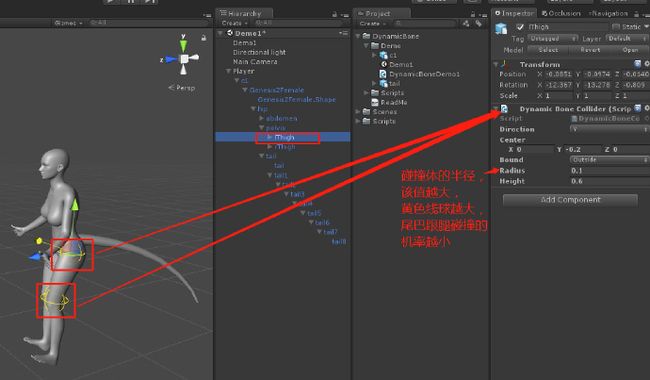Viewport: 650px width, 380px height.
Task: Open the Direction dropdown
Action: tap(609, 129)
